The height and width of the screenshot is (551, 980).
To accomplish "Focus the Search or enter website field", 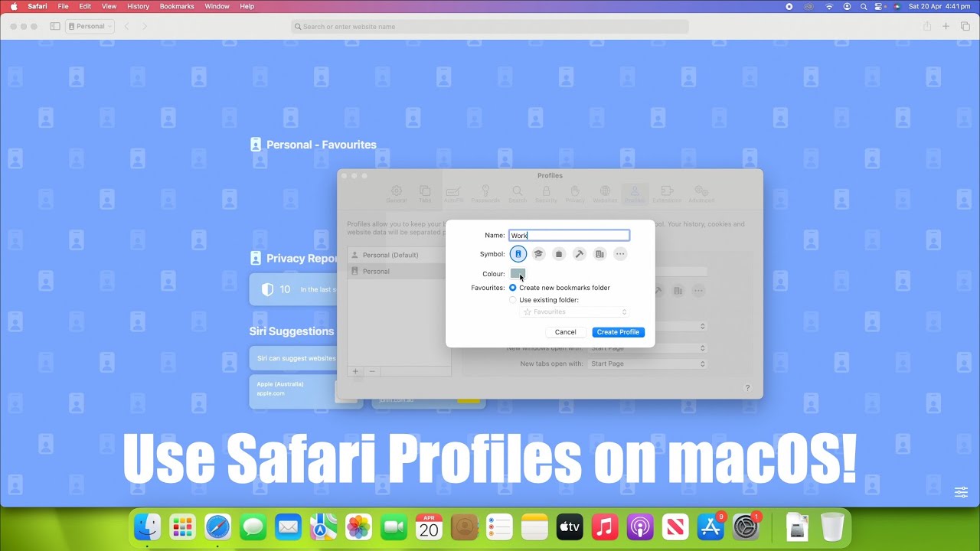I will (x=490, y=27).
